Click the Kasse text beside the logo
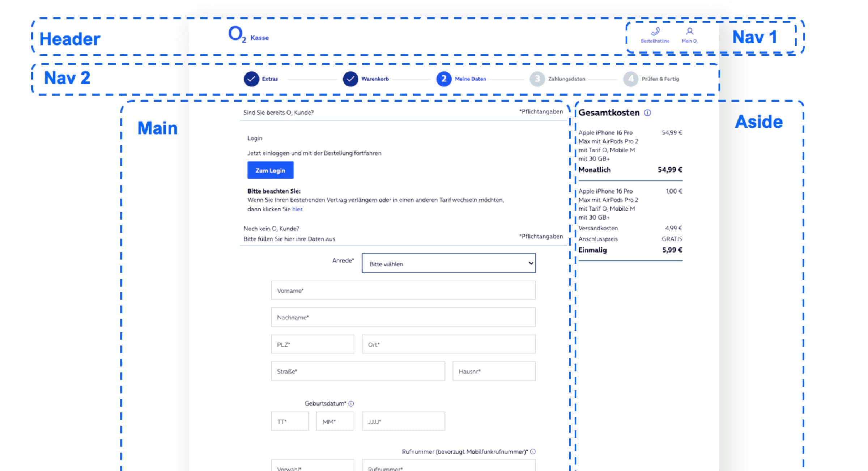 pyautogui.click(x=260, y=38)
